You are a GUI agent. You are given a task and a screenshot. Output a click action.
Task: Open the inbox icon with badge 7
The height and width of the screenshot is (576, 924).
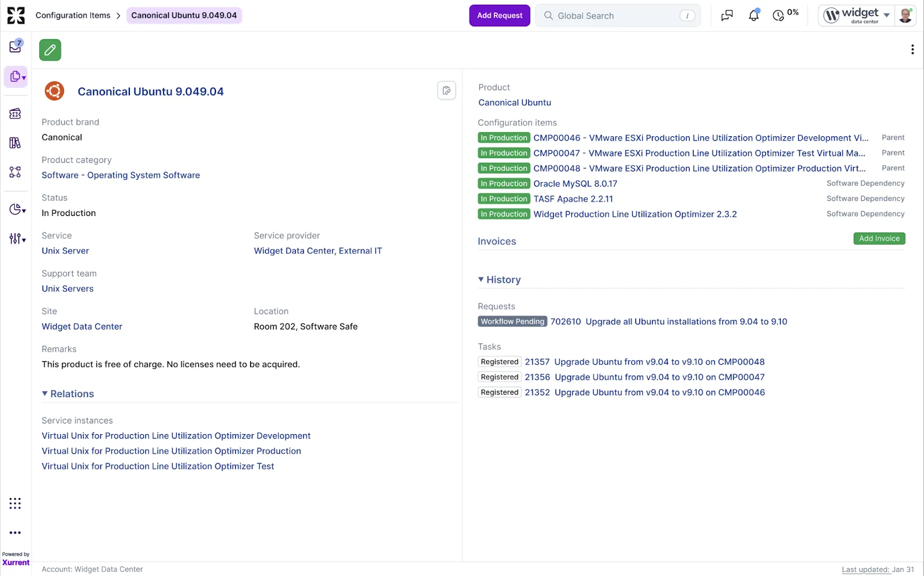(x=16, y=46)
